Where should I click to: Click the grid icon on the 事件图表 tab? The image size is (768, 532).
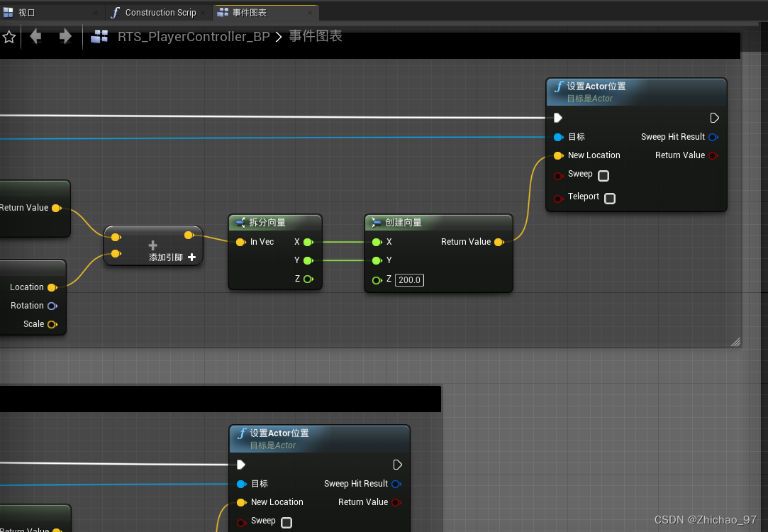tap(222, 12)
